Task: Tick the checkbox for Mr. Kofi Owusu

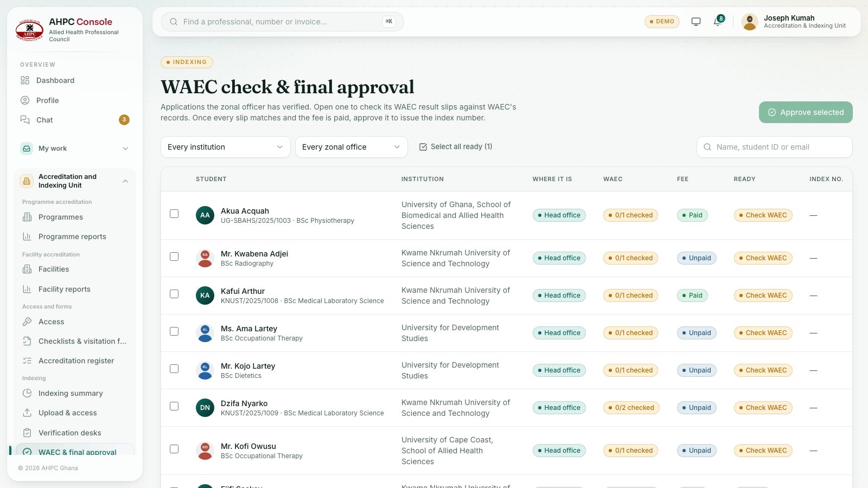Action: (x=174, y=449)
